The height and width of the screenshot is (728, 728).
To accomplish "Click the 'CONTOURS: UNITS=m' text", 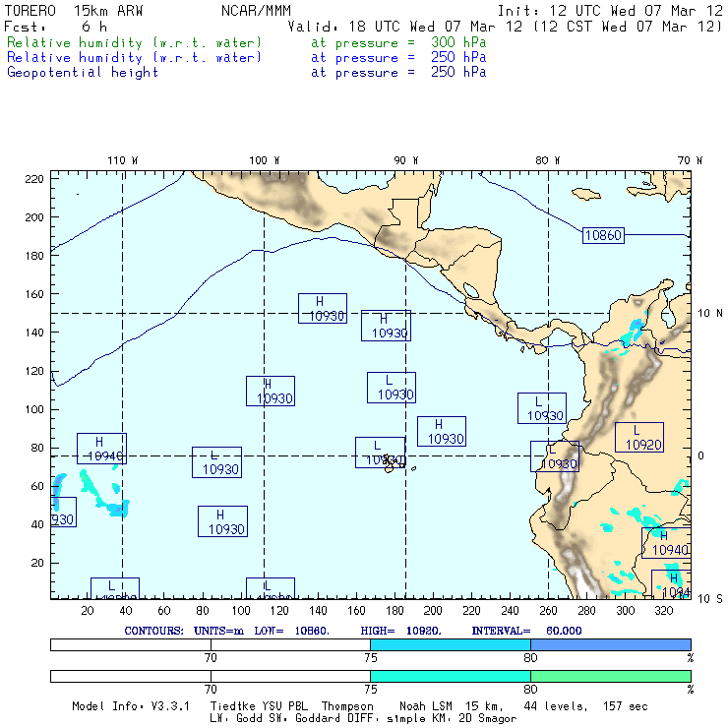I will (184, 631).
